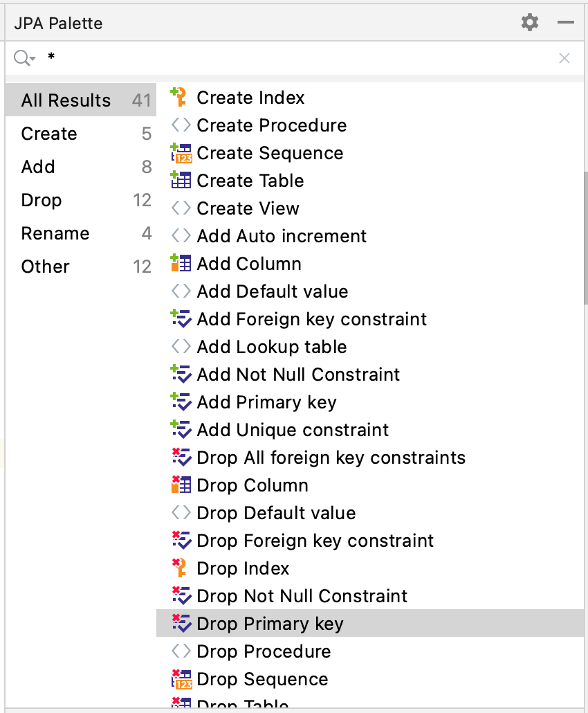Image resolution: width=588 pixels, height=713 pixels.
Task: Click the Add Auto increment icon
Action: coord(181,236)
